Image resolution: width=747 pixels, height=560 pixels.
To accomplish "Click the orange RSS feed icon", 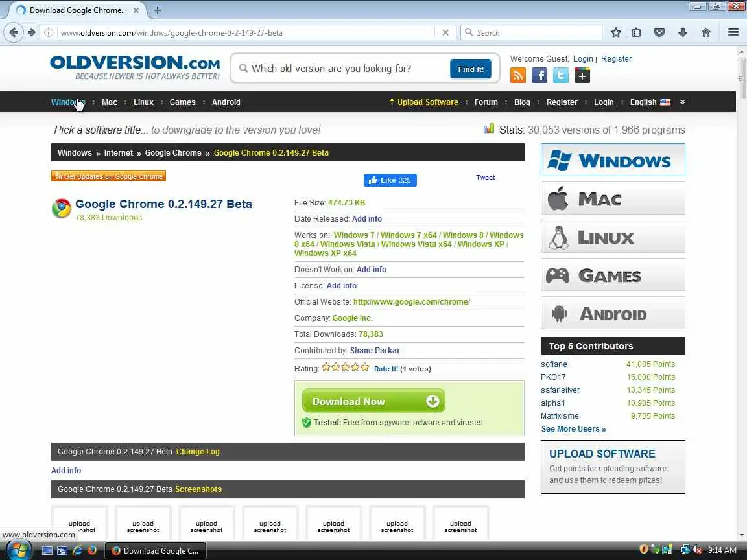I will click(518, 75).
